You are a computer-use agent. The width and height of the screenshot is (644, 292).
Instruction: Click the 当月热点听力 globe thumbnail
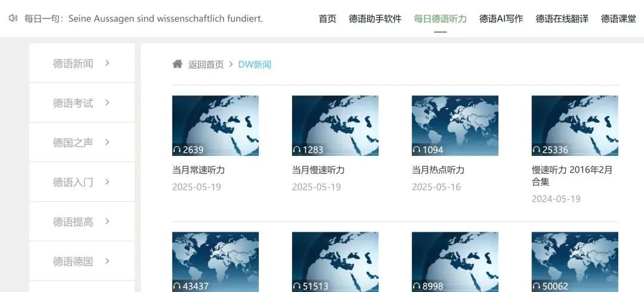click(455, 126)
